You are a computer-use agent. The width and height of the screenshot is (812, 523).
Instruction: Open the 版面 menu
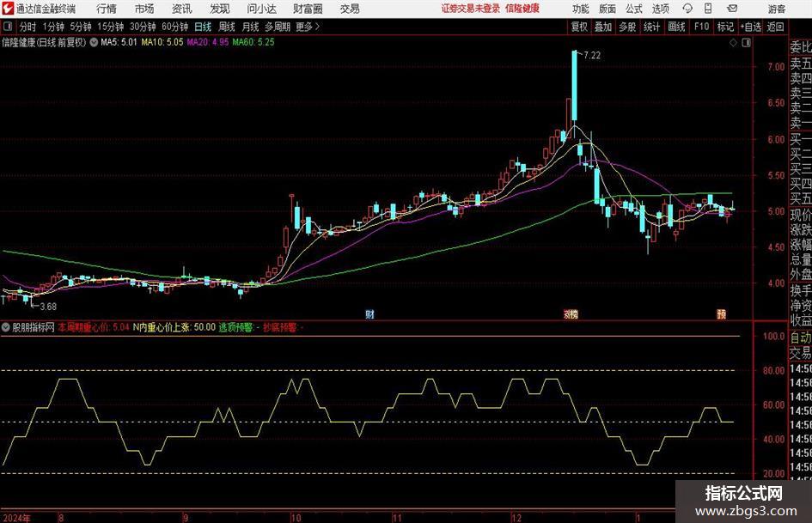pyautogui.click(x=607, y=9)
